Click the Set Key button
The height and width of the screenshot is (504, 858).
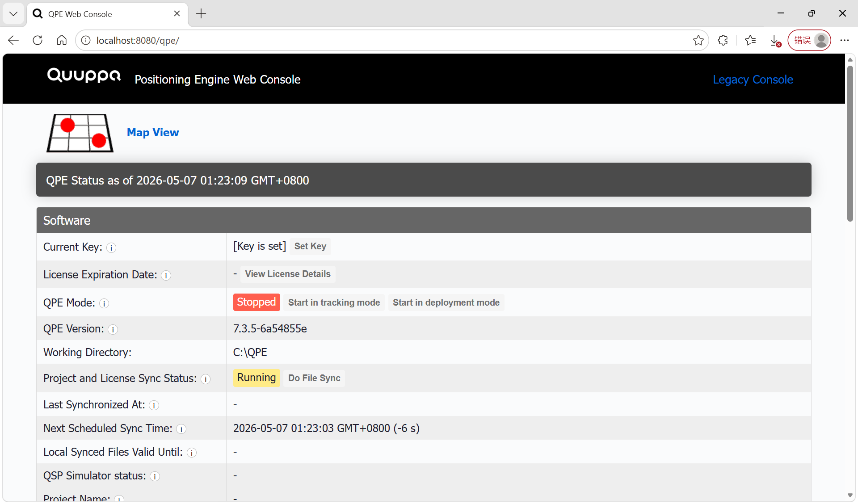[310, 246]
